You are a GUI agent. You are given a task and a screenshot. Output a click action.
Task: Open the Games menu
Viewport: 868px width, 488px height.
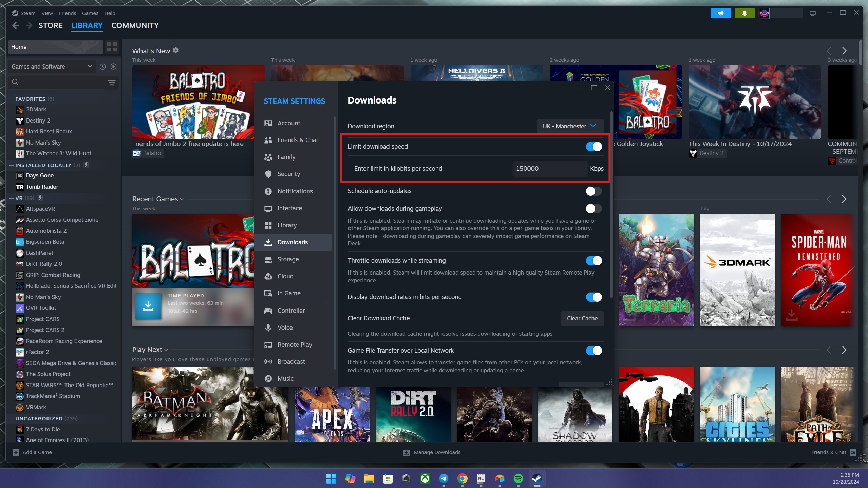click(x=90, y=13)
